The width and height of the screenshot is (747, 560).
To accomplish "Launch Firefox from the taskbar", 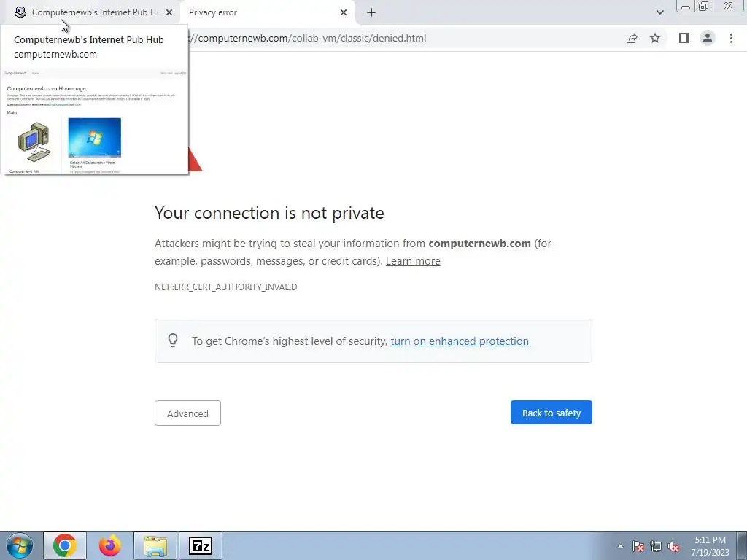I will click(x=110, y=545).
